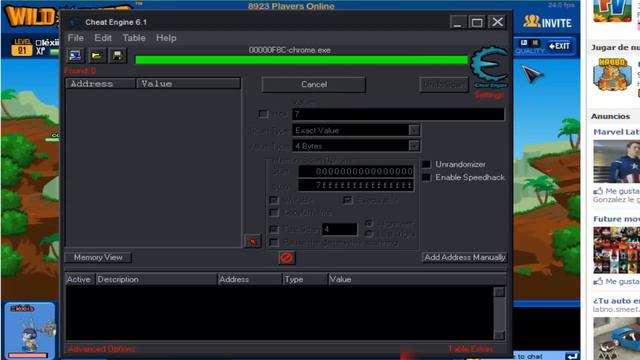This screenshot has height=360, width=640.
Task: Click the Address column header in results
Action: tap(100, 84)
